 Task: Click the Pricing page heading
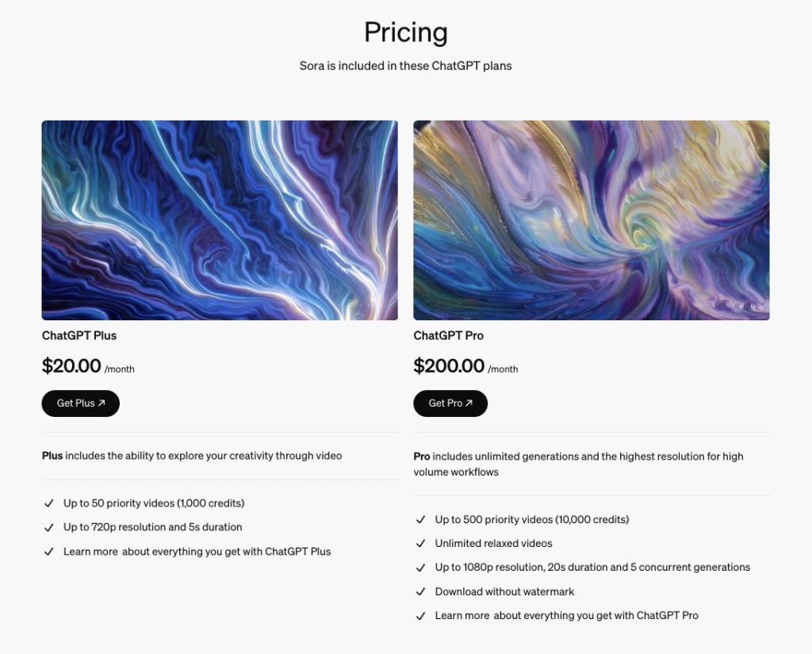pyautogui.click(x=405, y=33)
